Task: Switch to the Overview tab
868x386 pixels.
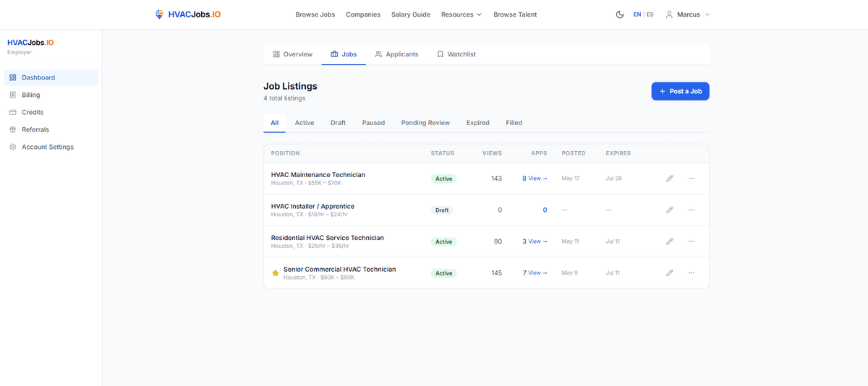Action: click(292, 54)
